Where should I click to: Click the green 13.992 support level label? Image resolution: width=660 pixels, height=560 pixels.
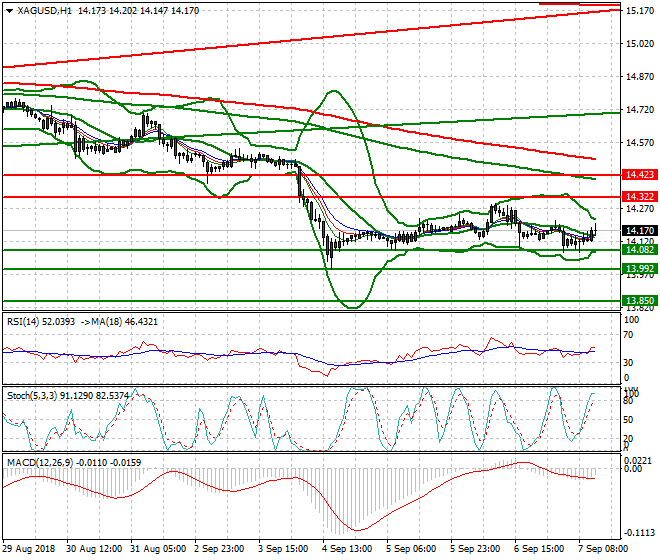[x=639, y=269]
